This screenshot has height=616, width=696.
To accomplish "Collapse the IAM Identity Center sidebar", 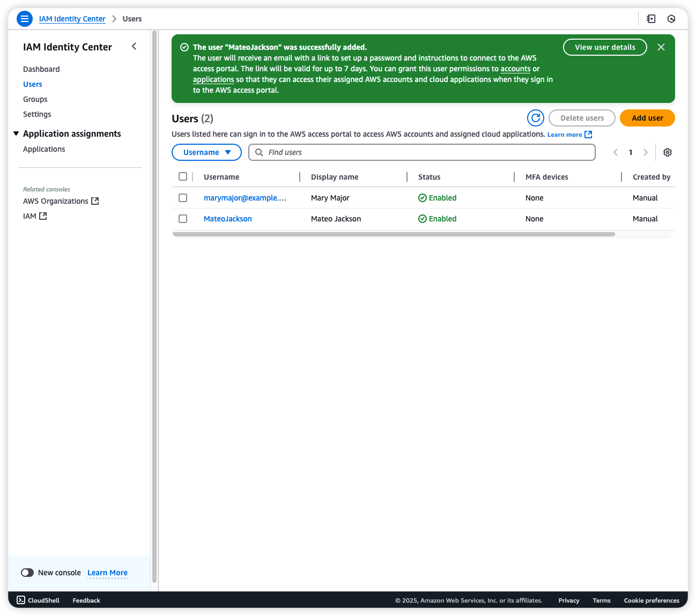I will (x=134, y=46).
